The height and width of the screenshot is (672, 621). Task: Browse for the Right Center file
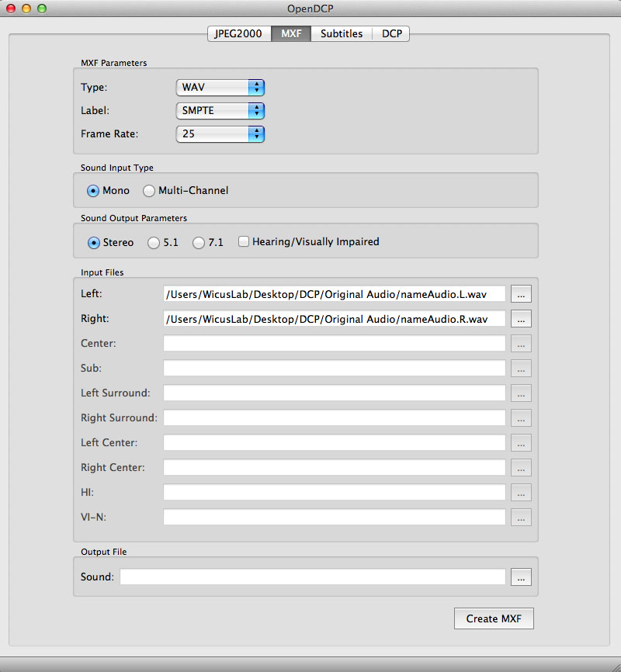click(x=521, y=468)
